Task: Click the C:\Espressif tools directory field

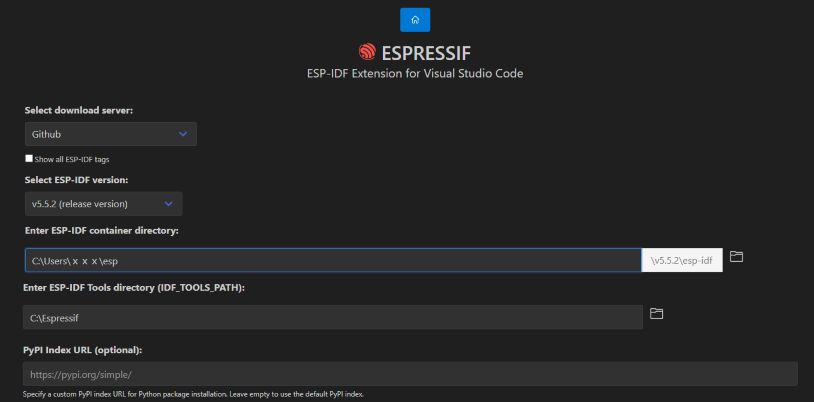Action: coord(332,317)
